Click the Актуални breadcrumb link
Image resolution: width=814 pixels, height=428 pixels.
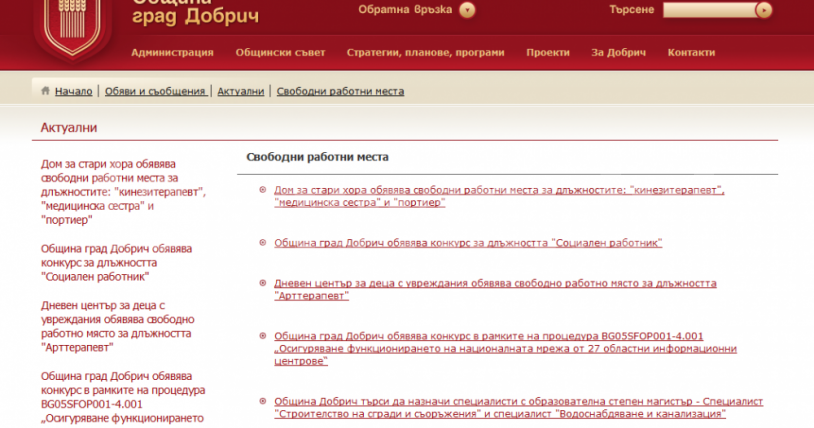click(x=241, y=91)
